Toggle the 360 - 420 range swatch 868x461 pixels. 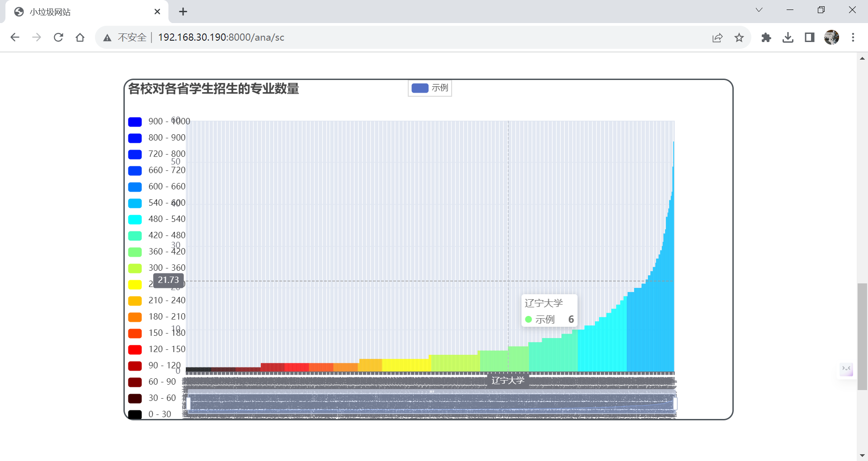point(135,252)
